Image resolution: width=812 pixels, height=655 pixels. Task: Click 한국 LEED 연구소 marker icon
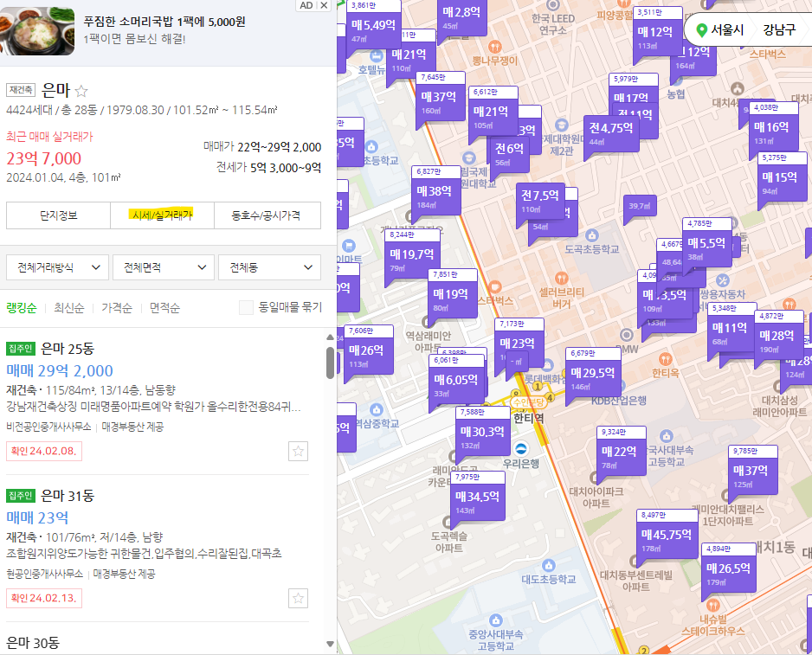click(553, 5)
